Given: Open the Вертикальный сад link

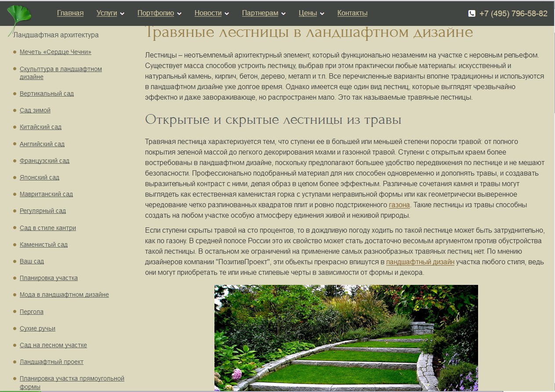Looking at the screenshot, I should [47, 94].
